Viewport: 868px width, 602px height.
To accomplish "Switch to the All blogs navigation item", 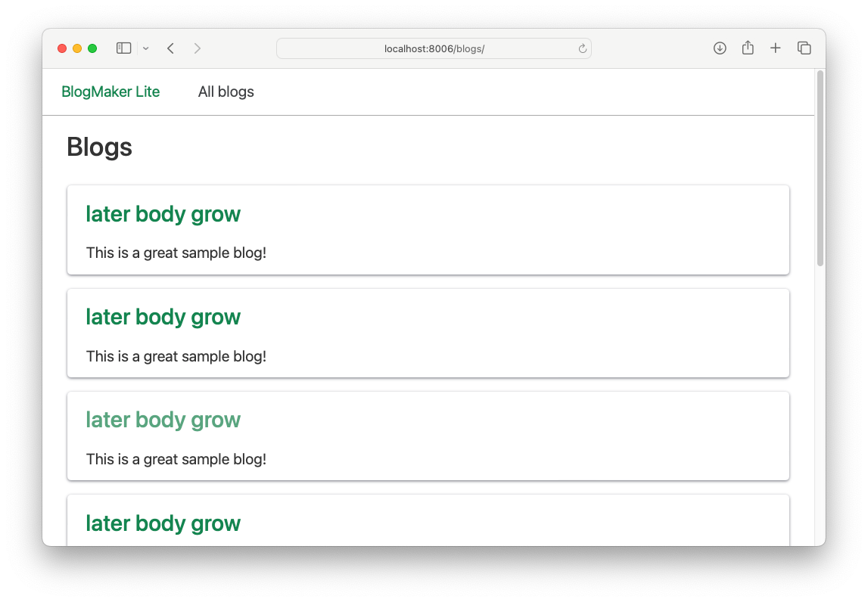I will pyautogui.click(x=226, y=92).
